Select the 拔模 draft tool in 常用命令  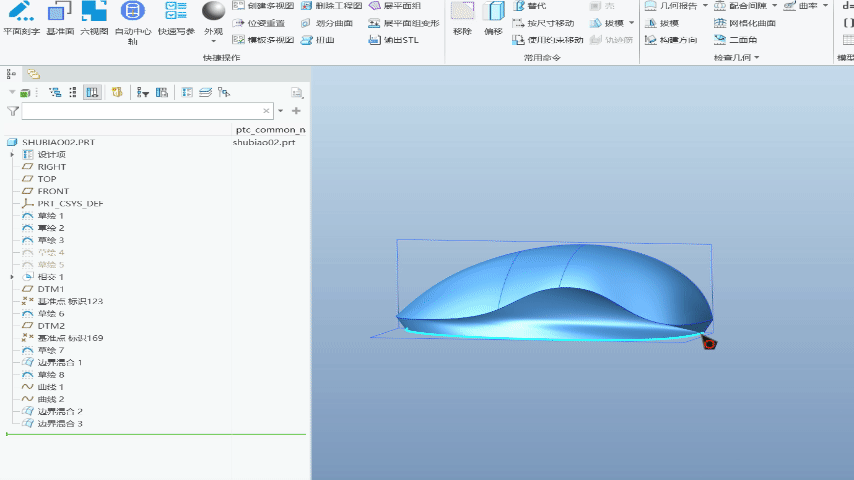click(x=607, y=23)
